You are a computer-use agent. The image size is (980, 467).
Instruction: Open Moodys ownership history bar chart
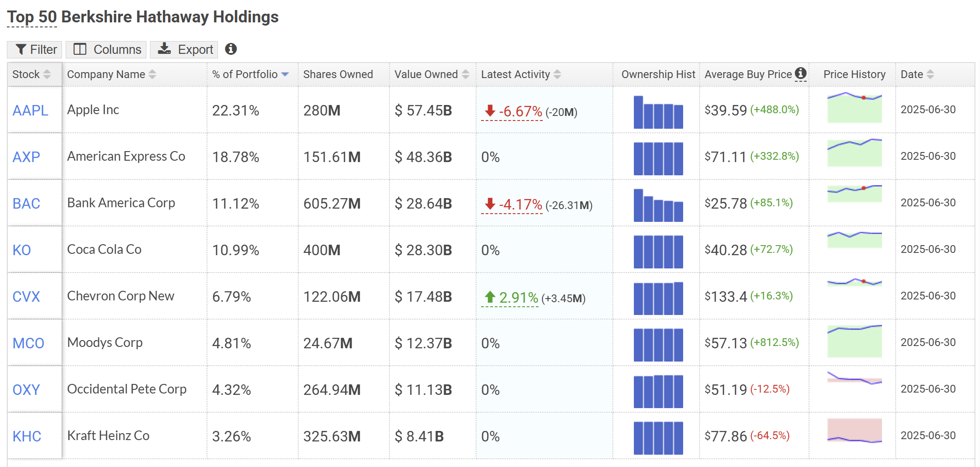tap(658, 345)
